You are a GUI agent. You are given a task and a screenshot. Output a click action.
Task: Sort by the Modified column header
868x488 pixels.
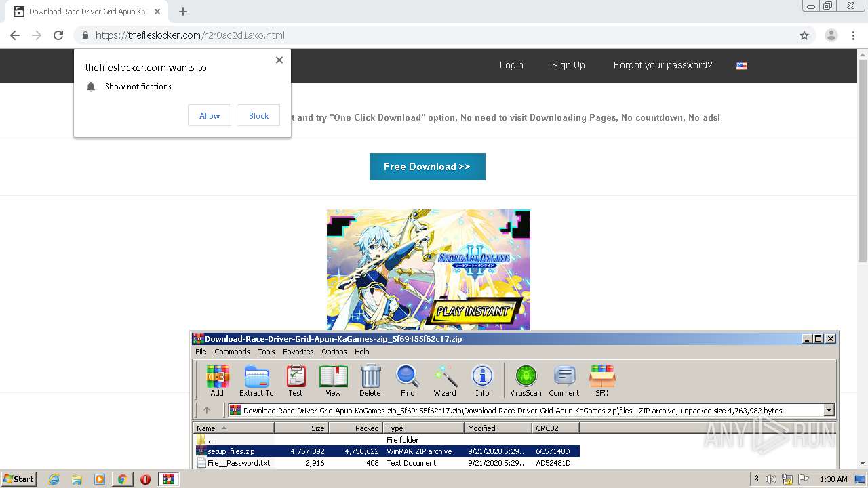point(498,428)
